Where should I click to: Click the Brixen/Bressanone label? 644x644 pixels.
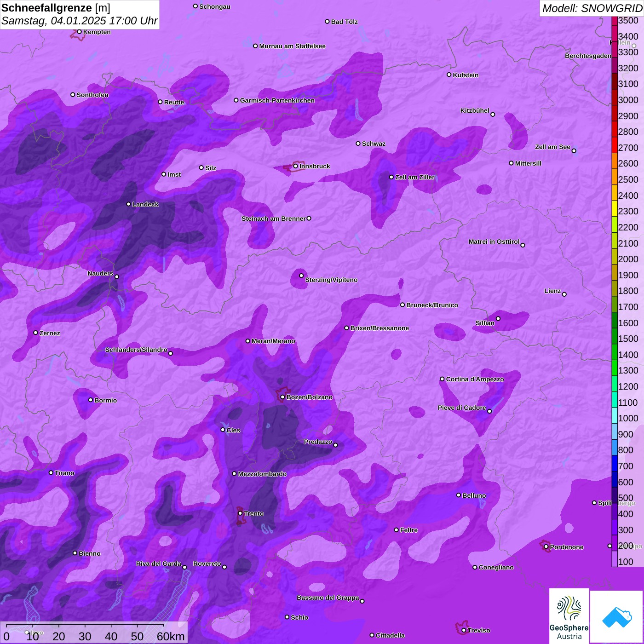point(379,328)
